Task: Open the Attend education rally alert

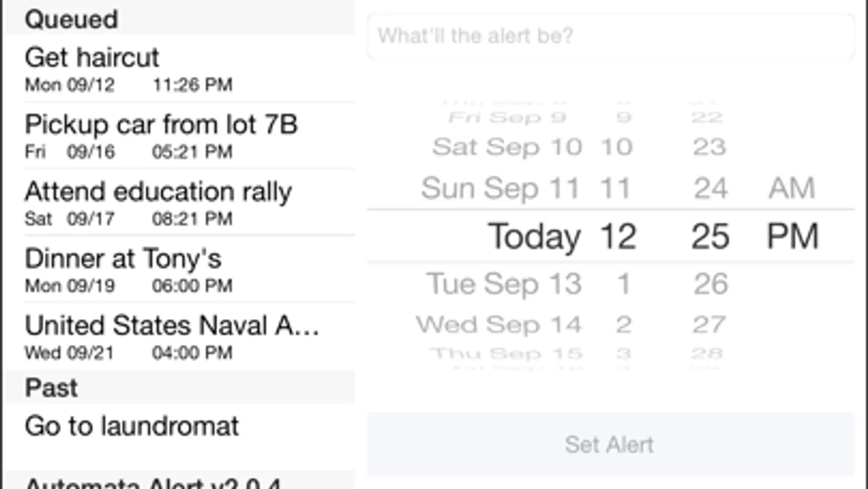Action: [x=179, y=203]
